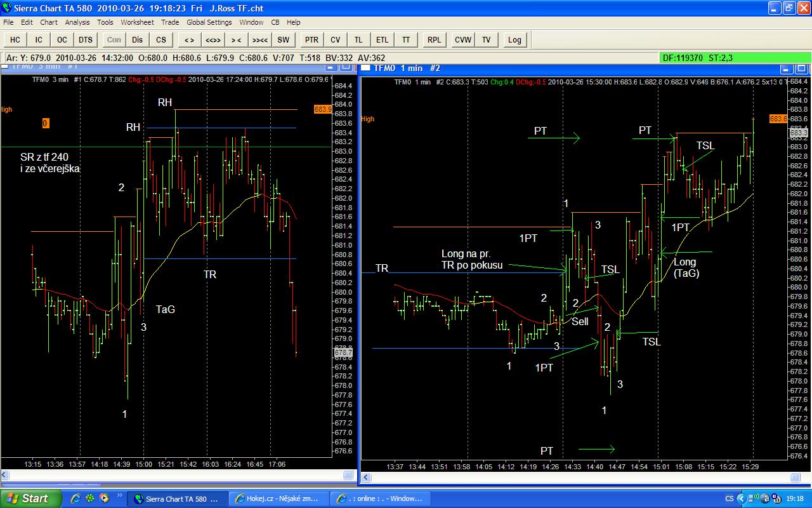
Task: Select the TL trend line tool
Action: tap(358, 39)
